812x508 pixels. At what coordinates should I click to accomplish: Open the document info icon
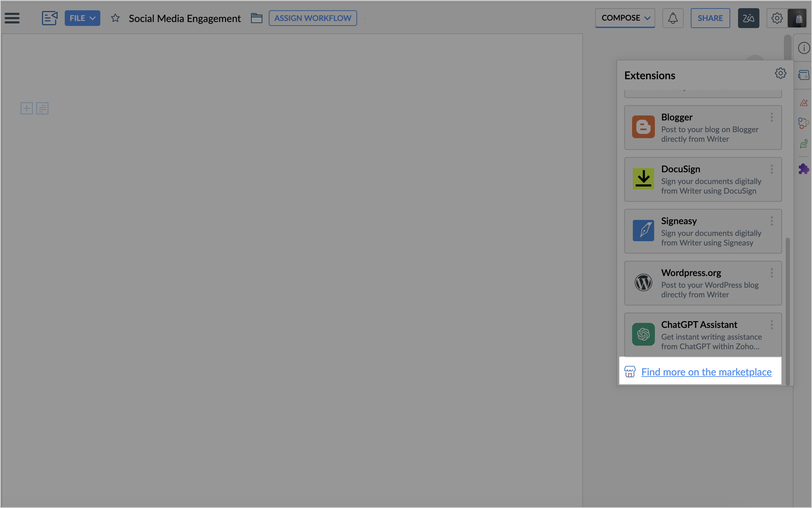pyautogui.click(x=803, y=48)
